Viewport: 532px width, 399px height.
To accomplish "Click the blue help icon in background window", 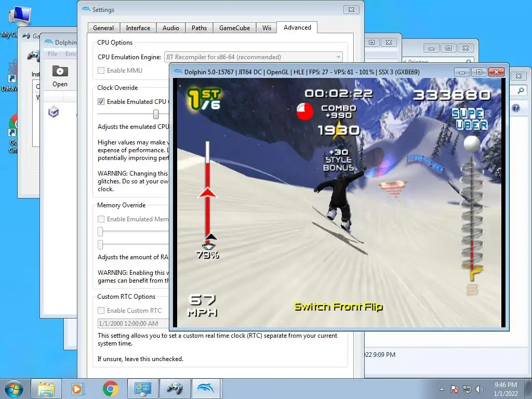I will point(516,108).
